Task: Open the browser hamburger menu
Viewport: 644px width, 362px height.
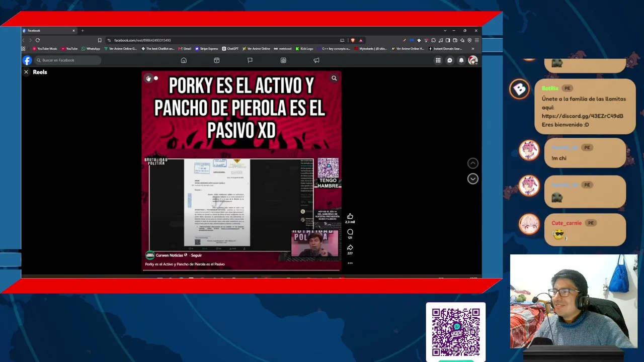Action: point(477,40)
